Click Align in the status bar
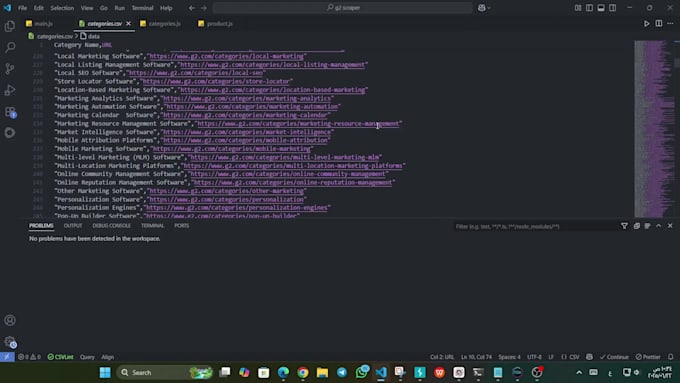 coord(108,357)
